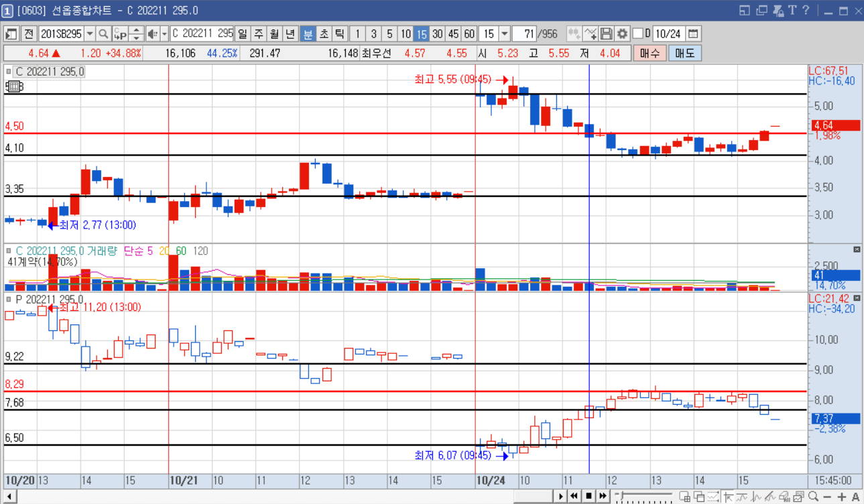Click the window copy icon in title bar
The image size is (864, 504).
pyautogui.click(x=761, y=10)
